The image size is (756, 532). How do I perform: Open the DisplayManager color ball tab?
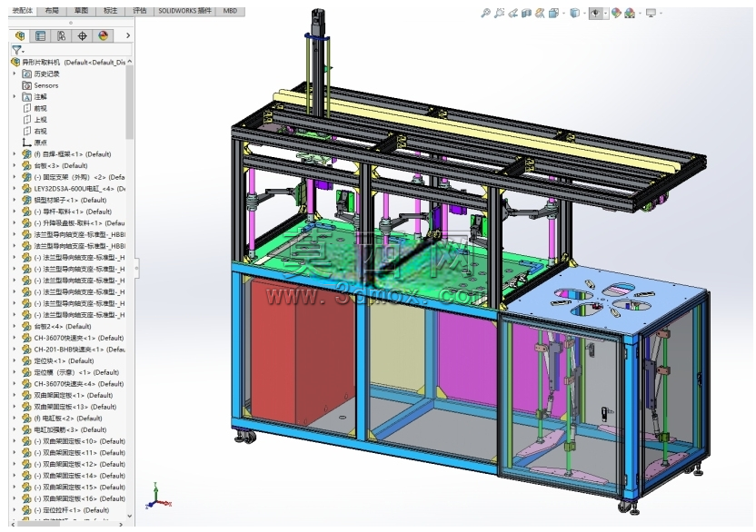[104, 35]
